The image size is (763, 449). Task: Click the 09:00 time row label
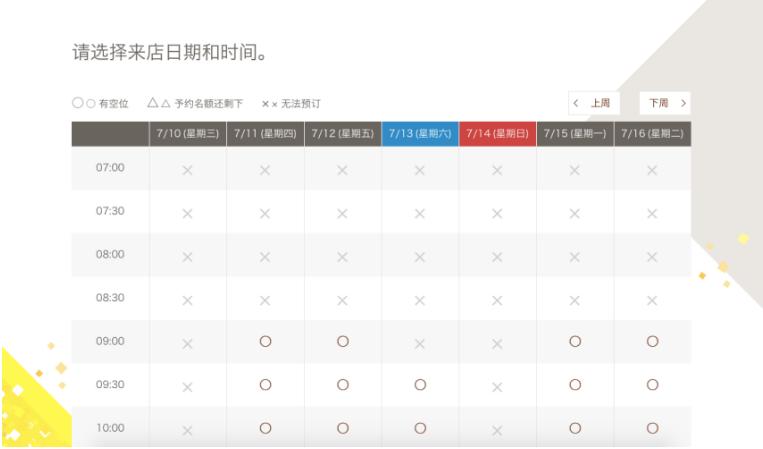(110, 341)
